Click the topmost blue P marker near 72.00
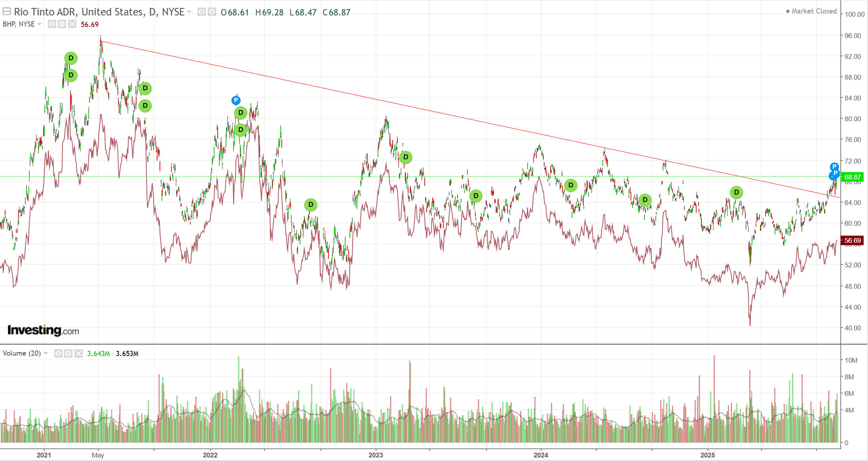The height and width of the screenshot is (461, 868). click(x=834, y=166)
